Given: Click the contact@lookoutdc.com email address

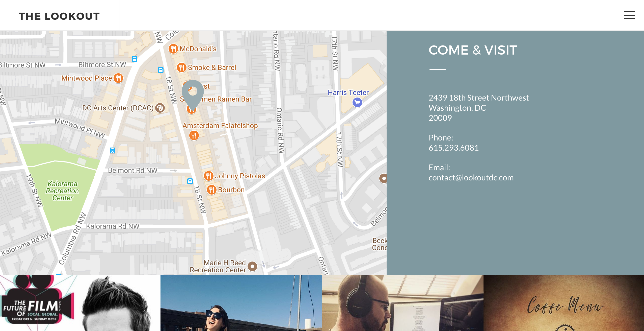Looking at the screenshot, I should coord(471,177).
